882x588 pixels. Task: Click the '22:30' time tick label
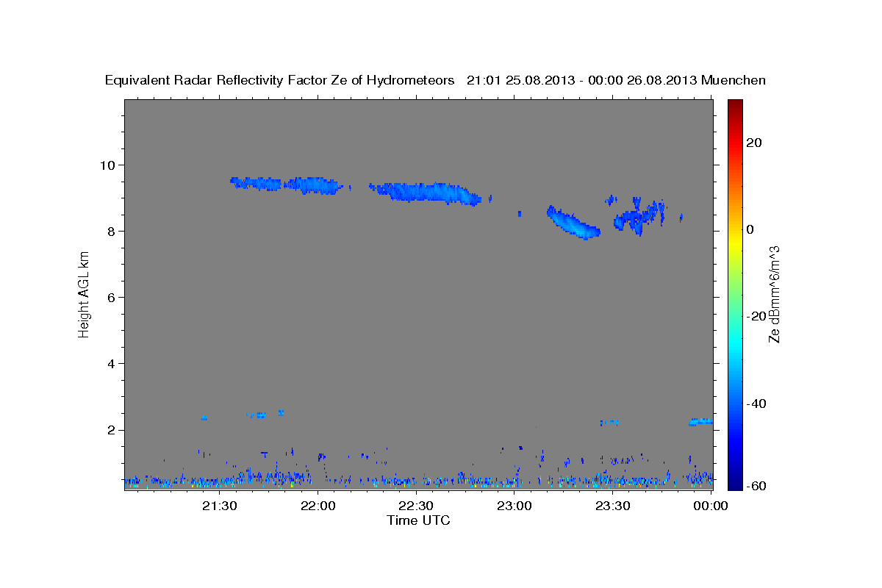pos(417,506)
